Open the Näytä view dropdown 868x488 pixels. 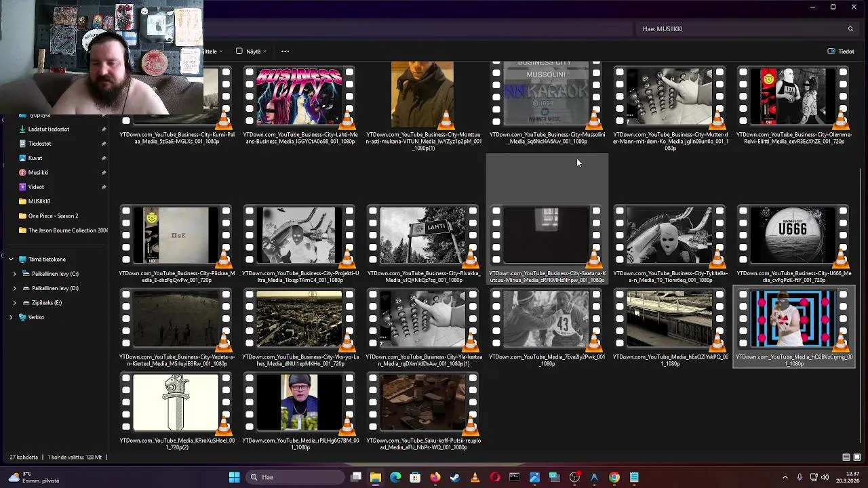pos(252,52)
